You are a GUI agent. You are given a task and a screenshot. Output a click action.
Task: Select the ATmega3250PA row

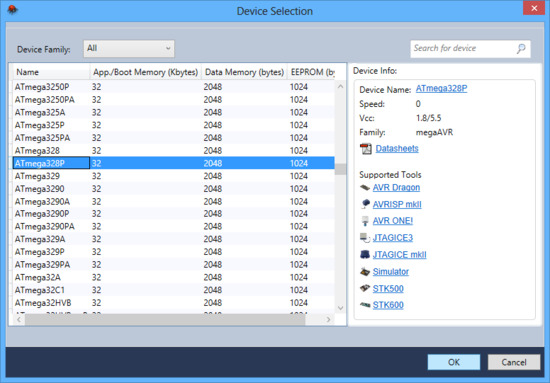click(x=174, y=100)
